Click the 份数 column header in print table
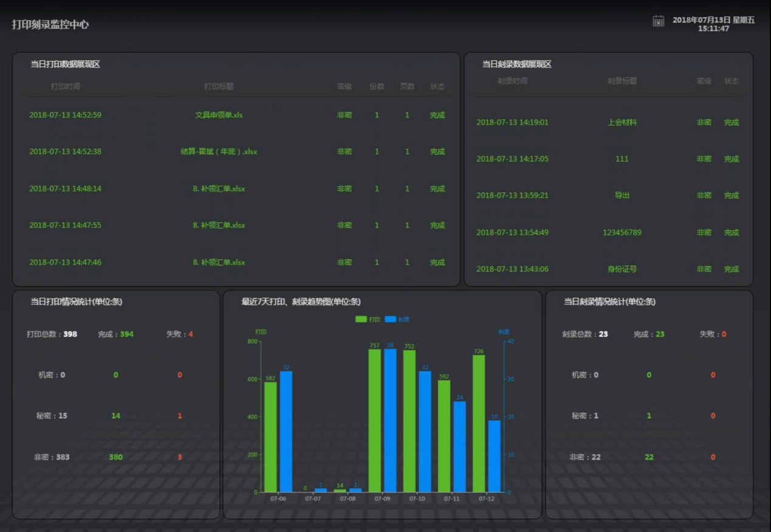Viewport: 771px width, 532px height. (x=377, y=86)
